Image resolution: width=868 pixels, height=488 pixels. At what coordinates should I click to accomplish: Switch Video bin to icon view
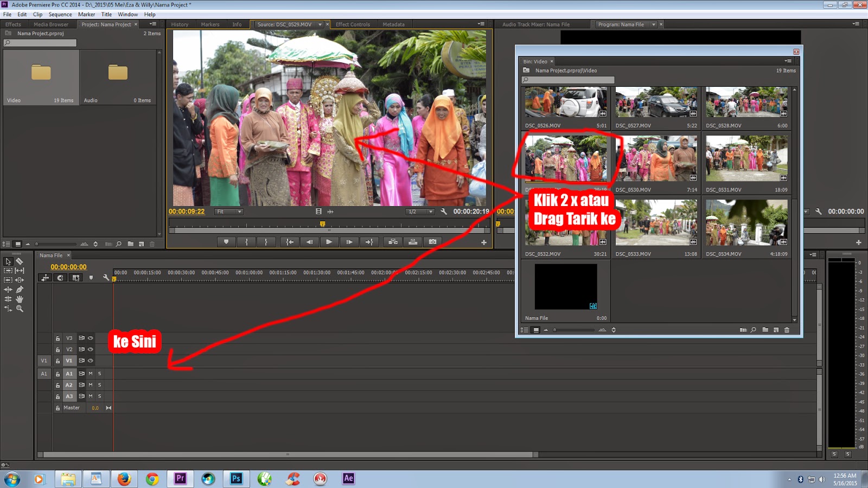click(535, 330)
